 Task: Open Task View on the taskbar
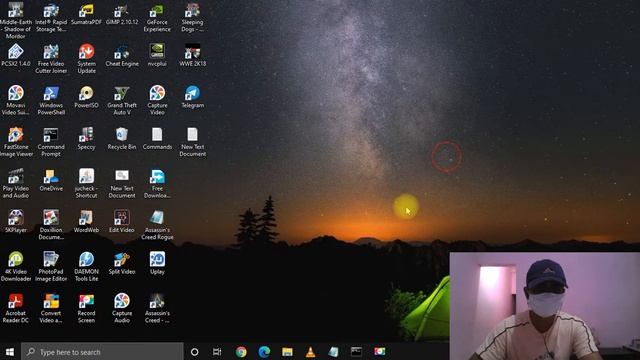217,352
